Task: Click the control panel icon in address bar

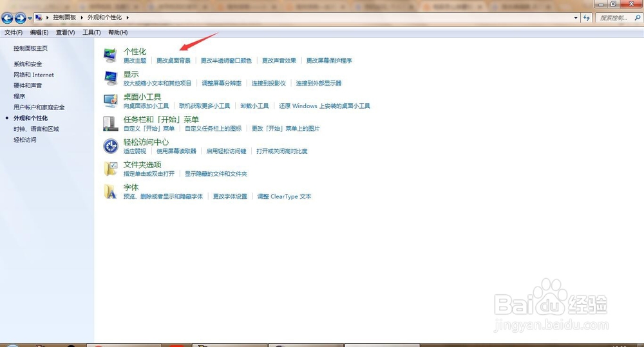Action: pyautogui.click(x=39, y=17)
